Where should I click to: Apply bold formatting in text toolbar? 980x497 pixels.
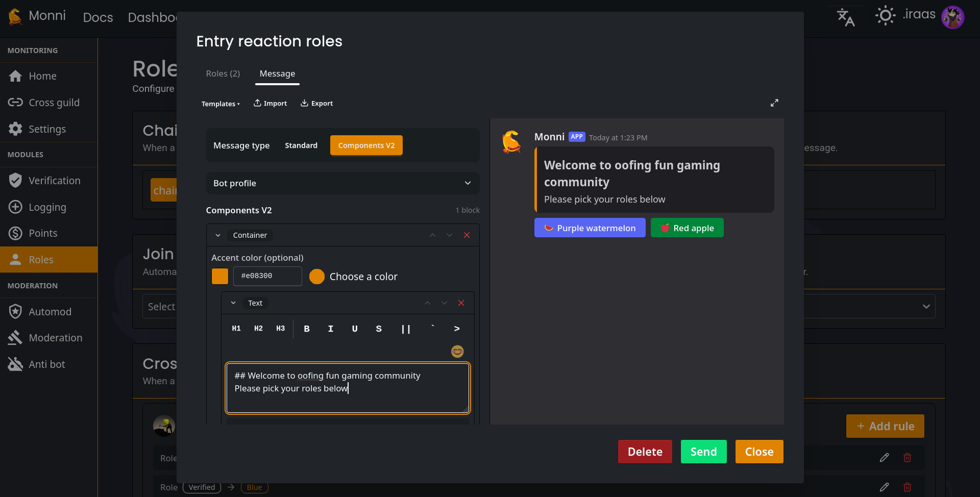(x=307, y=329)
